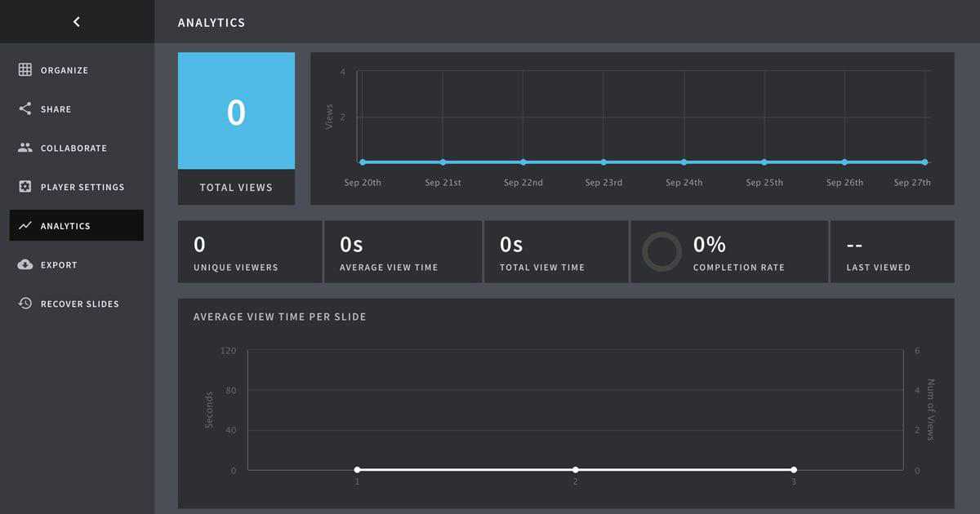Click the Organize grid icon
980x514 pixels.
tap(25, 70)
